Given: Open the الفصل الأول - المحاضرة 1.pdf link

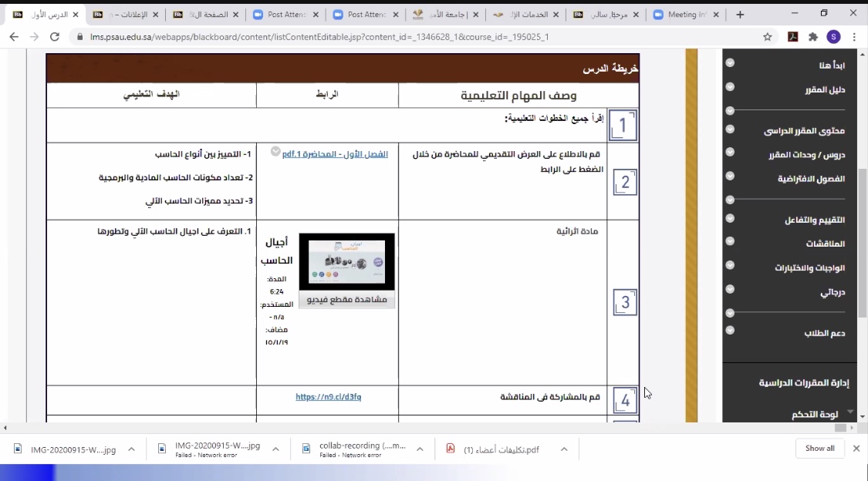Looking at the screenshot, I should click(335, 154).
